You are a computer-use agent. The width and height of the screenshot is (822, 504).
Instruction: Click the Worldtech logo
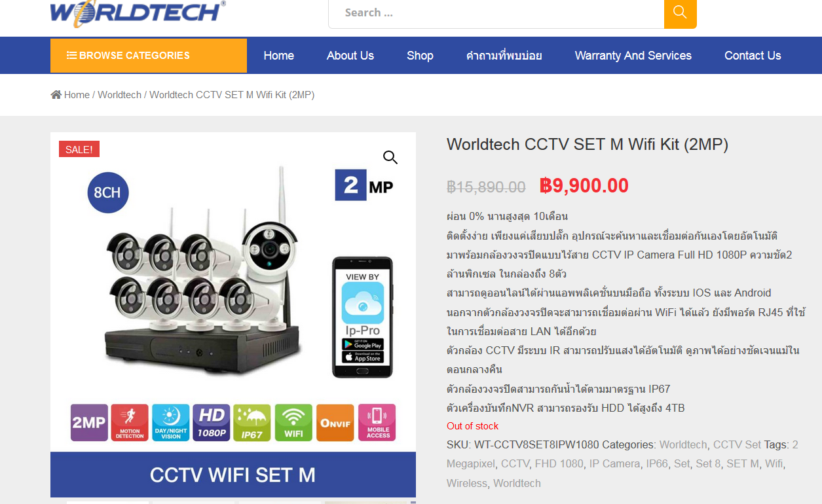point(138,12)
